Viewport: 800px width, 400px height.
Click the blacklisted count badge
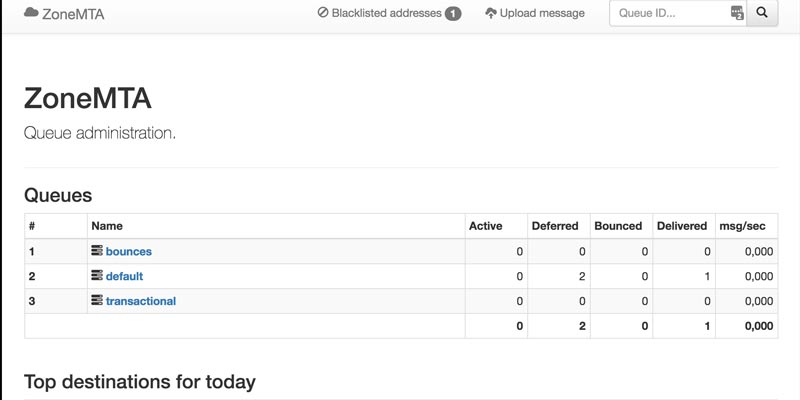click(453, 14)
